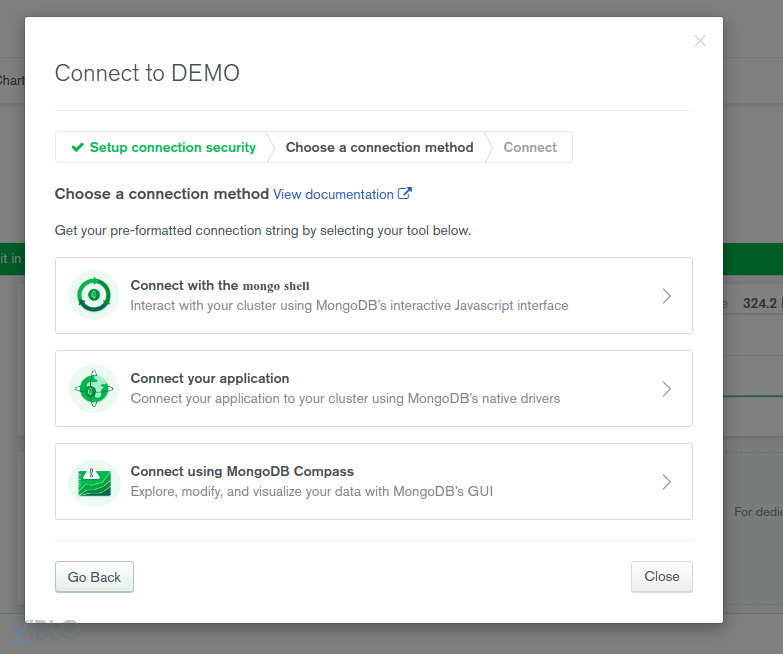Jump to the Connect step
Viewport: 783px width, 654px height.
(x=530, y=147)
